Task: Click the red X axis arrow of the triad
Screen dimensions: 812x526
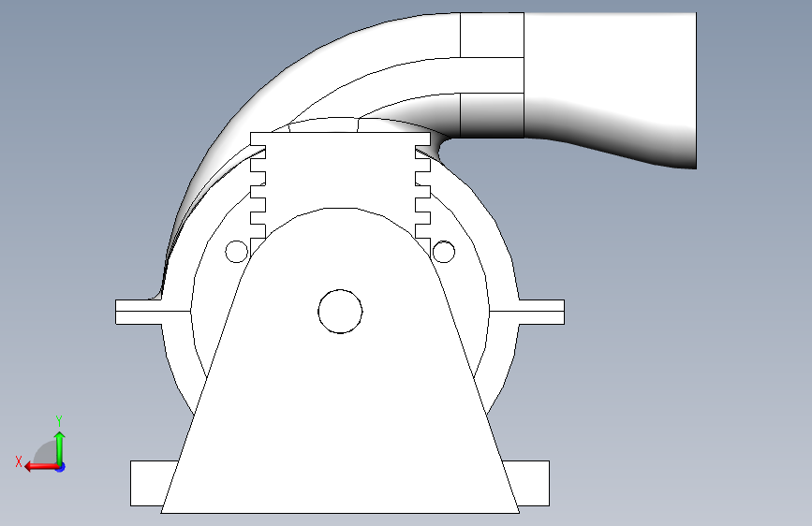Action: point(41,467)
